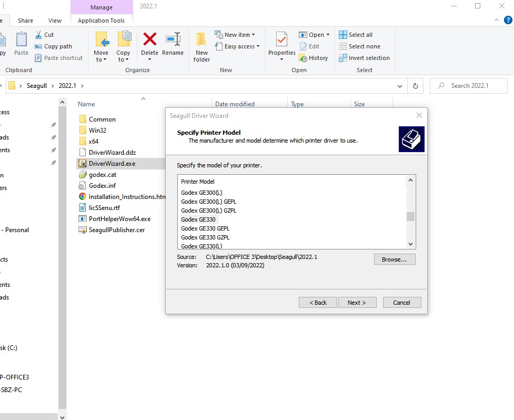
Task: Click the Properties checkmark icon
Action: point(281,39)
